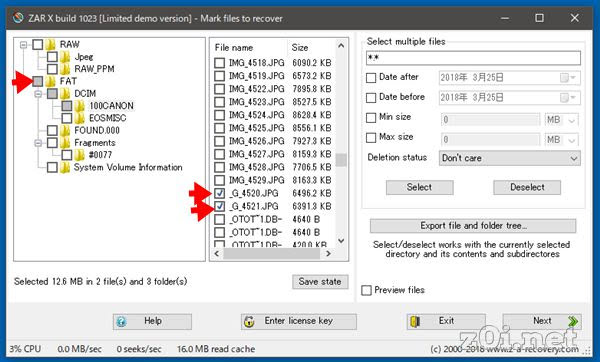Click the ZAR X app icon in title bar
Image resolution: width=600 pixels, height=362 pixels.
(x=18, y=18)
